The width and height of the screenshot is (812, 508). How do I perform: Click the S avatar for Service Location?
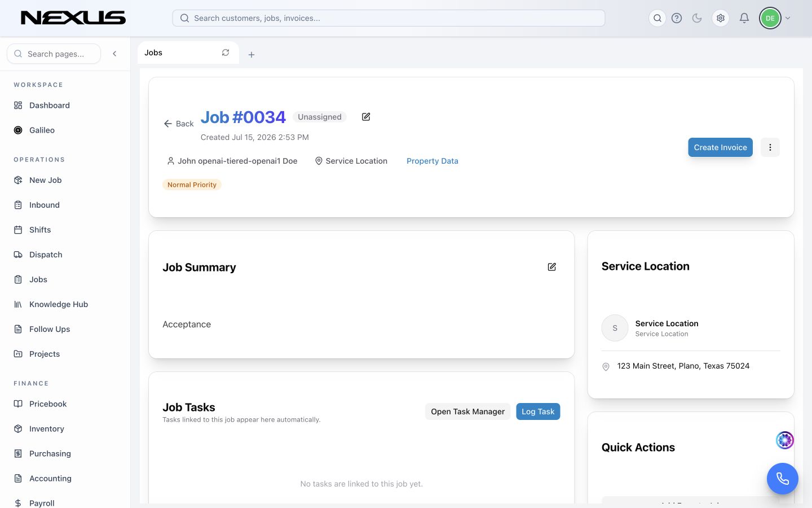click(615, 328)
